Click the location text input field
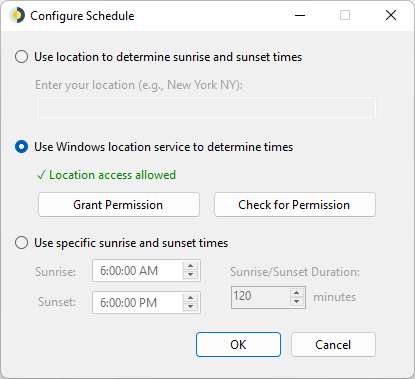Image resolution: width=415 pixels, height=379 pixels. coord(206,107)
